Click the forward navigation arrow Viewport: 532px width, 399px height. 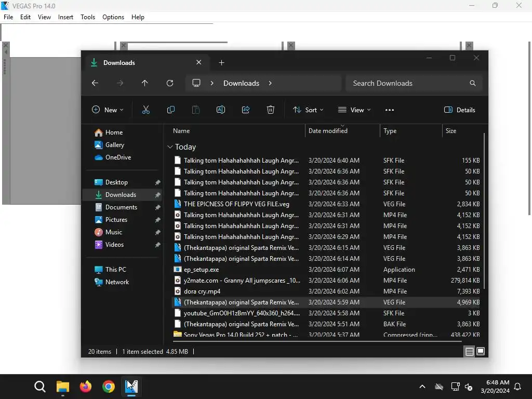point(120,83)
